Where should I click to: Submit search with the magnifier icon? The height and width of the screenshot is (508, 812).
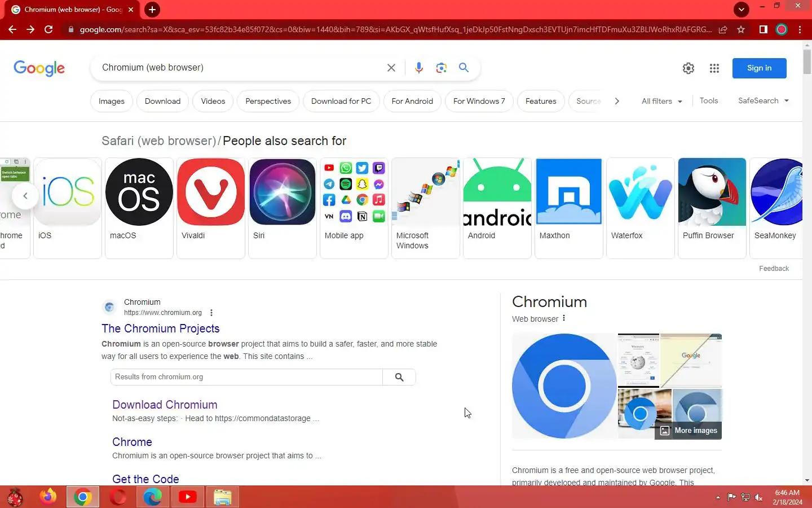click(464, 68)
